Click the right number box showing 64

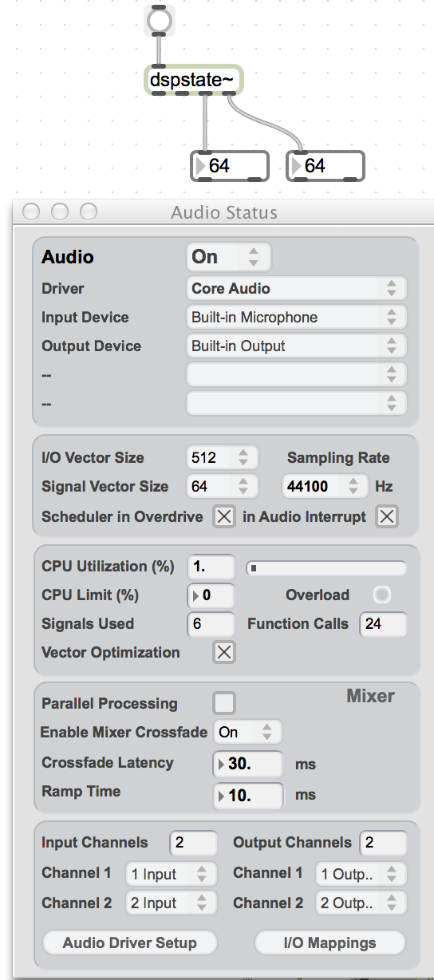[x=325, y=165]
